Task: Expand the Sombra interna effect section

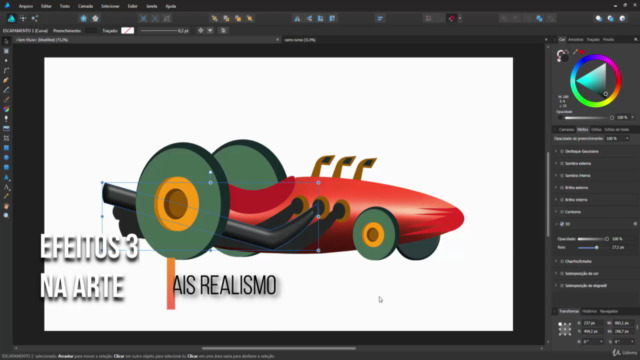Action: click(556, 176)
